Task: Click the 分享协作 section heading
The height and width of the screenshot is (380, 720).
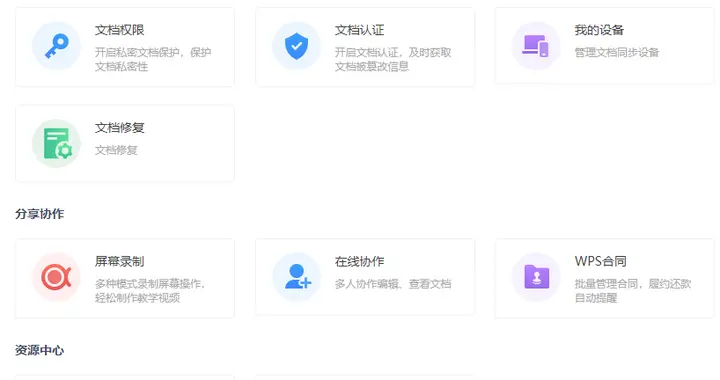Action: click(39, 214)
